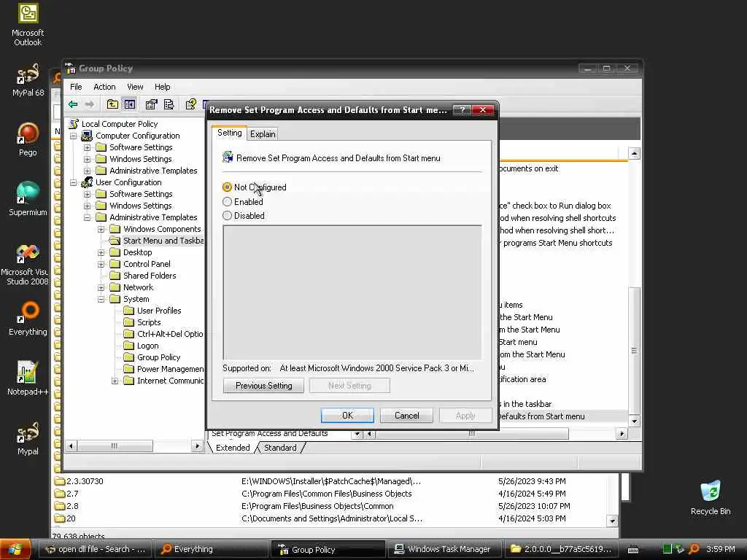This screenshot has height=560, width=747.
Task: Click the OK button
Action: (347, 415)
